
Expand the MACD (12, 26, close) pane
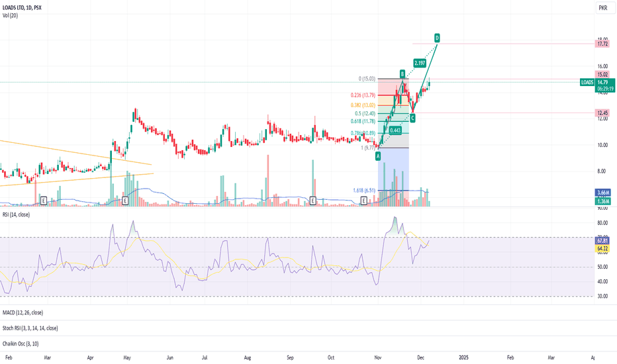23,312
